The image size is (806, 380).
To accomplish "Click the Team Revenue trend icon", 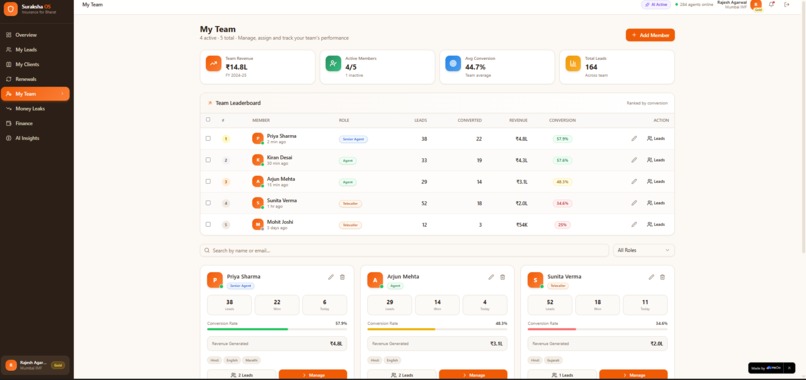I will click(x=213, y=63).
